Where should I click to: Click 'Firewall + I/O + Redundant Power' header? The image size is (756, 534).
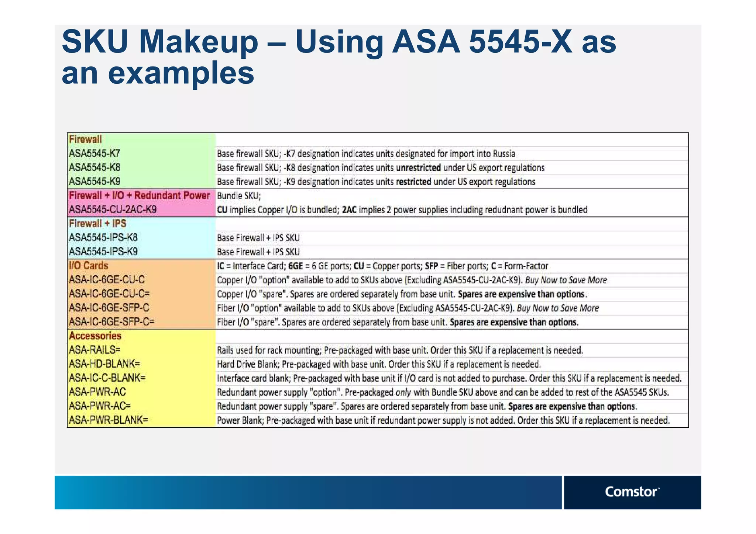pyautogui.click(x=140, y=196)
